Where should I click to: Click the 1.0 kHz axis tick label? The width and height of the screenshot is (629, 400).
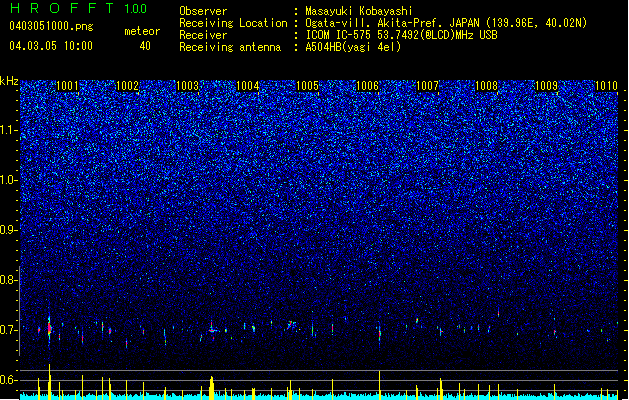(9, 180)
